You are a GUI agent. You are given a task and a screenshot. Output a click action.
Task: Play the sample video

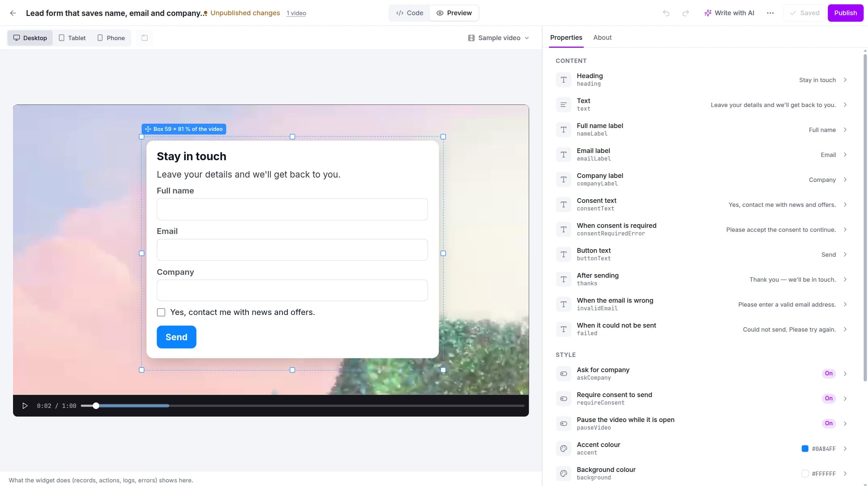tap(25, 406)
